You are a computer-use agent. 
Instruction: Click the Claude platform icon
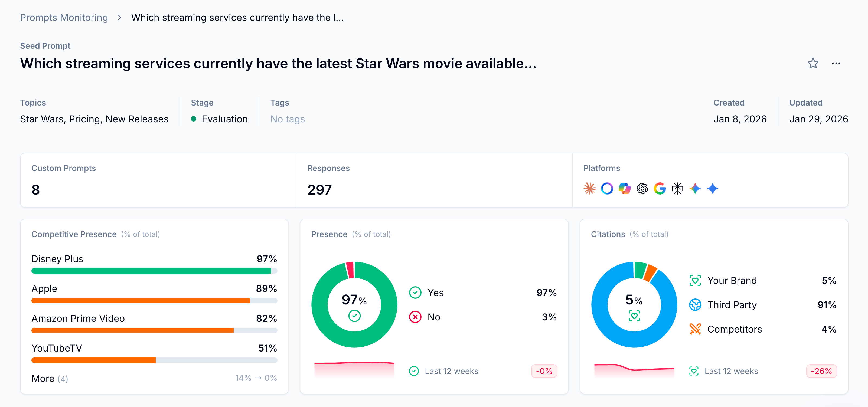pos(589,189)
